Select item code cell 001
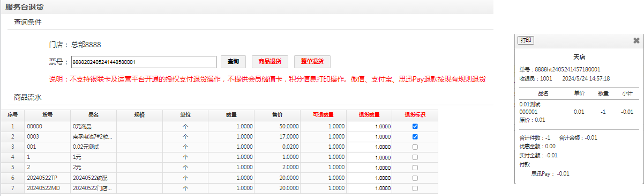 [48, 147]
